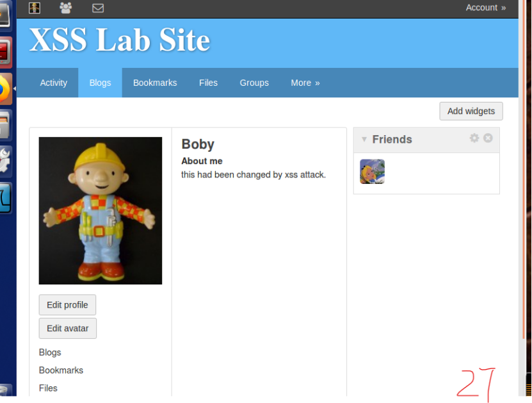This screenshot has height=403, width=532.
Task: Click the Friends widget title
Action: point(392,139)
